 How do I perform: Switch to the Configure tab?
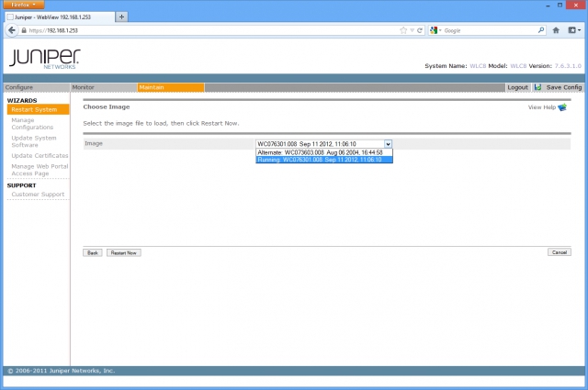(37, 87)
